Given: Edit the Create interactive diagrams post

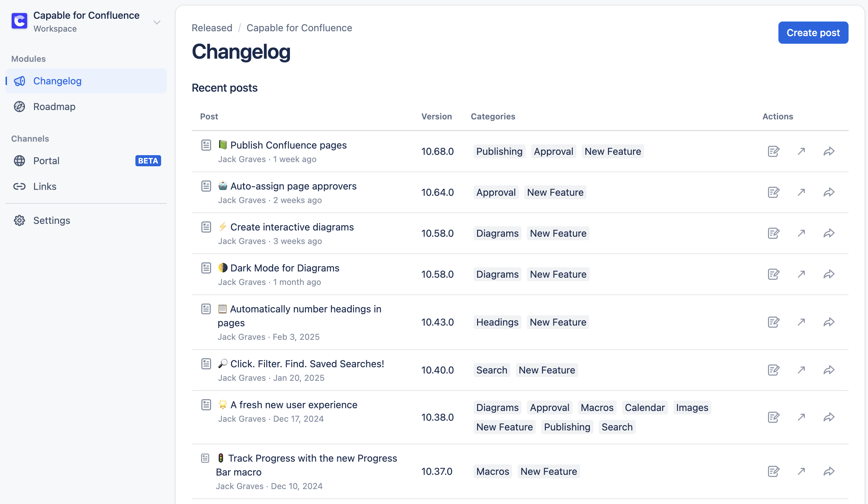Looking at the screenshot, I should [x=774, y=233].
